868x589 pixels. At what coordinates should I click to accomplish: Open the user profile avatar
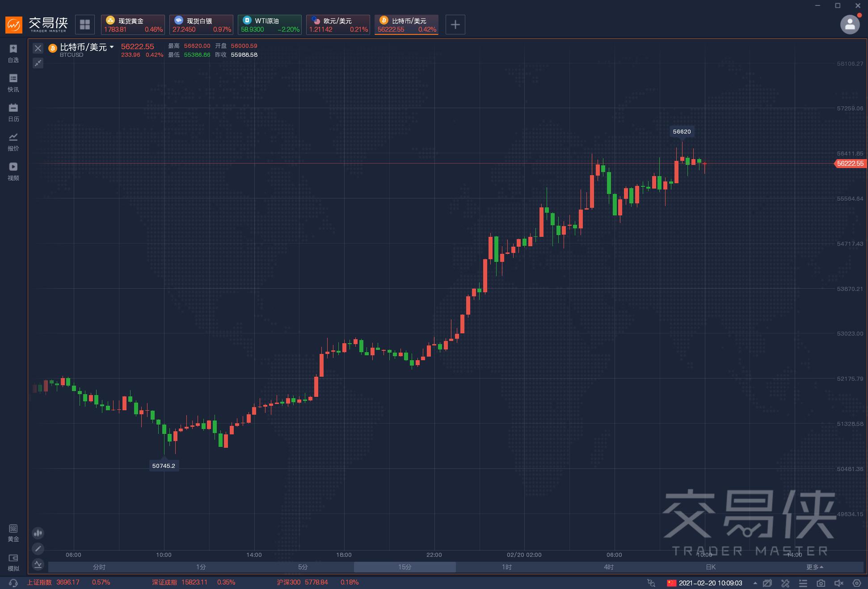[x=850, y=25]
